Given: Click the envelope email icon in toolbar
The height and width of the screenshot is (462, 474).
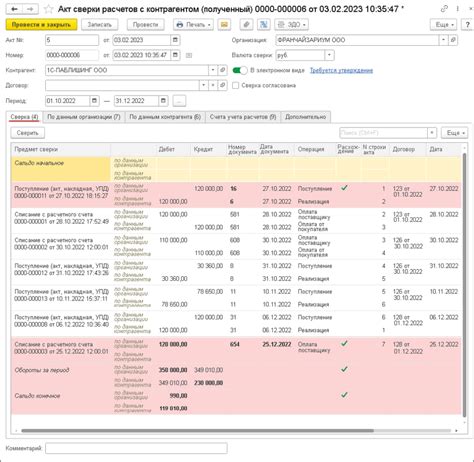Looking at the screenshot, I should [x=224, y=25].
